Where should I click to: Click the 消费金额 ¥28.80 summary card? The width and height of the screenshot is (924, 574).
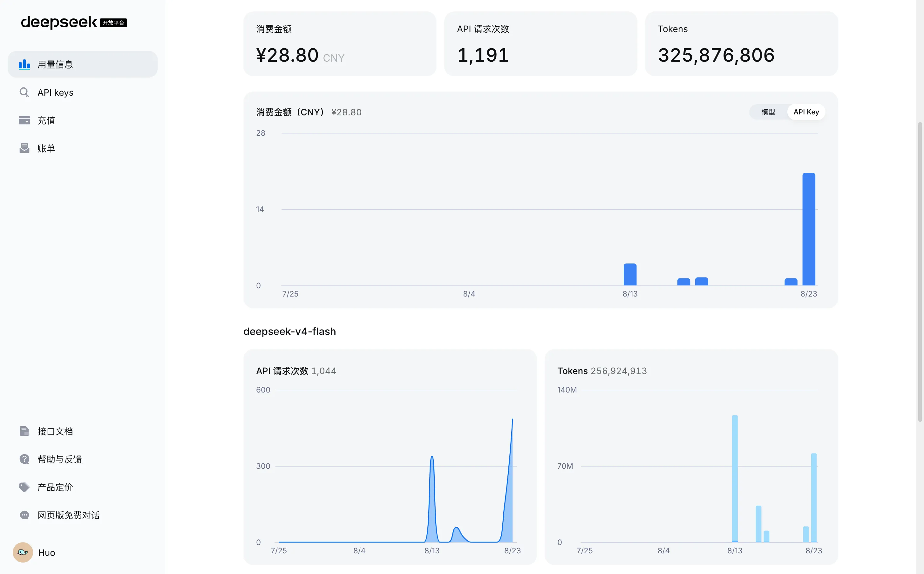point(340,44)
